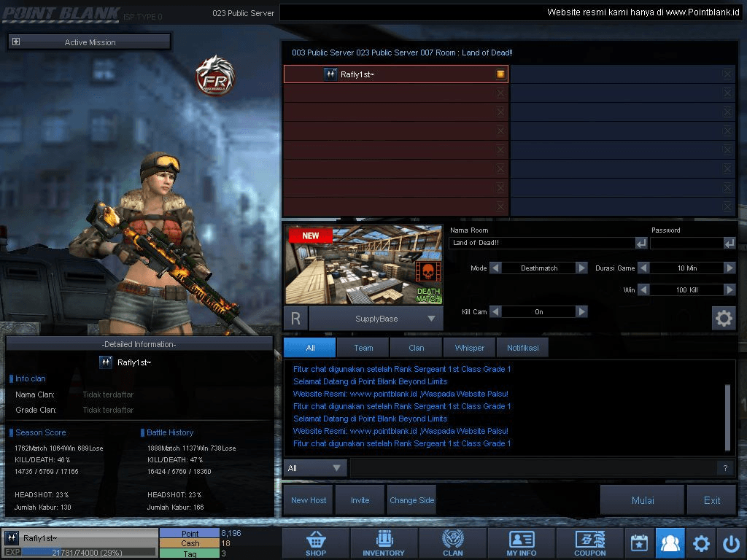Switch to the Notifikasi tab
Viewport: 747px width, 560px height.
click(522, 348)
